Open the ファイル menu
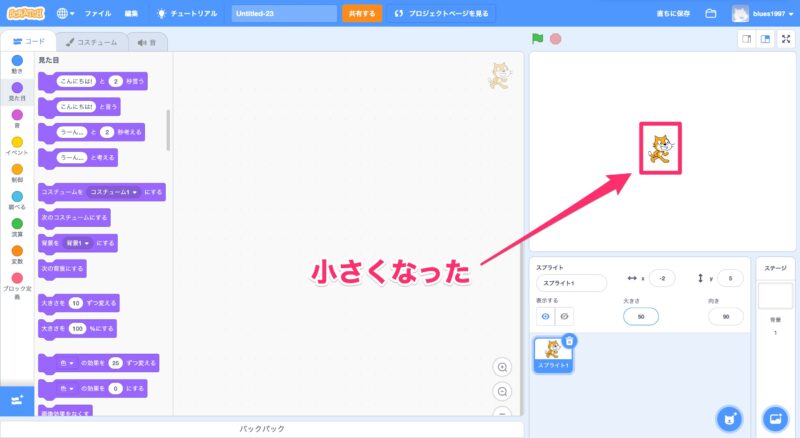 (98, 14)
